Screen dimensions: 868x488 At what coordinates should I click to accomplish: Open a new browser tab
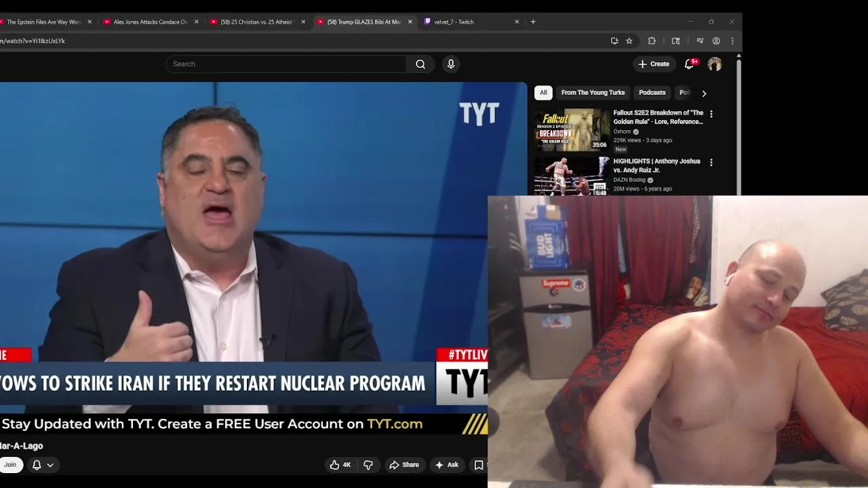[x=533, y=22]
